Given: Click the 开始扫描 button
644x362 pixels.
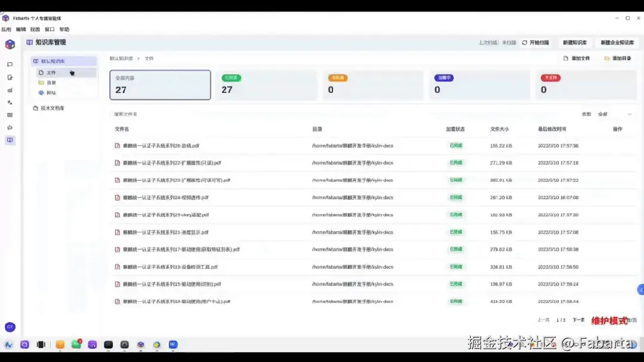Looking at the screenshot, I should pos(535,42).
